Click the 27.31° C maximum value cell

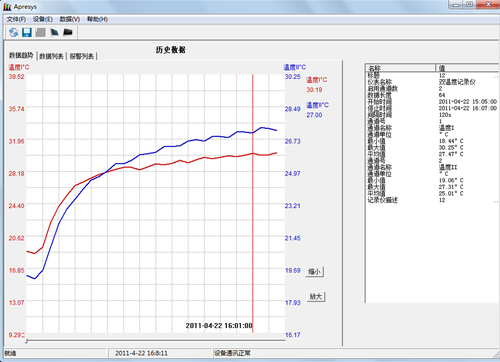451,187
